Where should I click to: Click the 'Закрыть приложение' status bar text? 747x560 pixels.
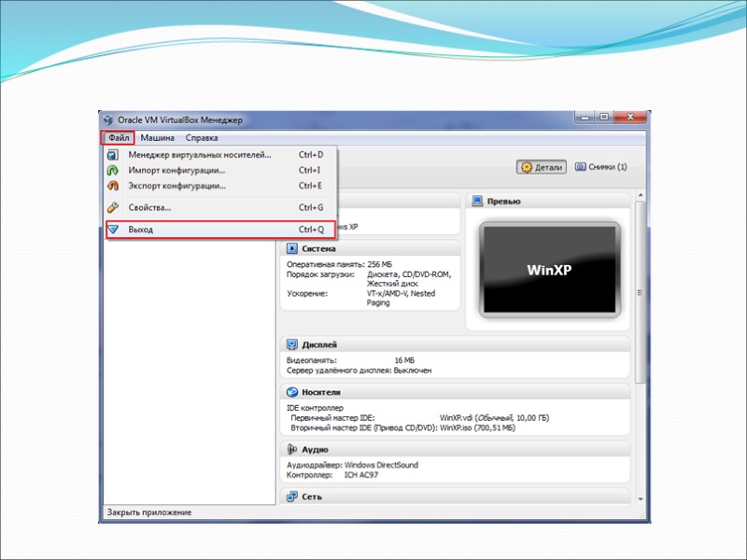[x=149, y=512]
